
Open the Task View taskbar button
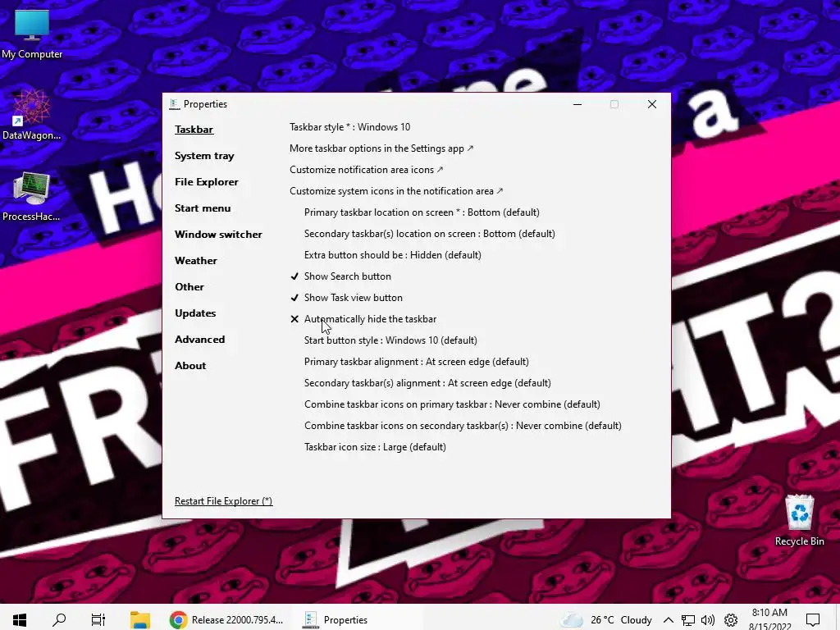98,620
